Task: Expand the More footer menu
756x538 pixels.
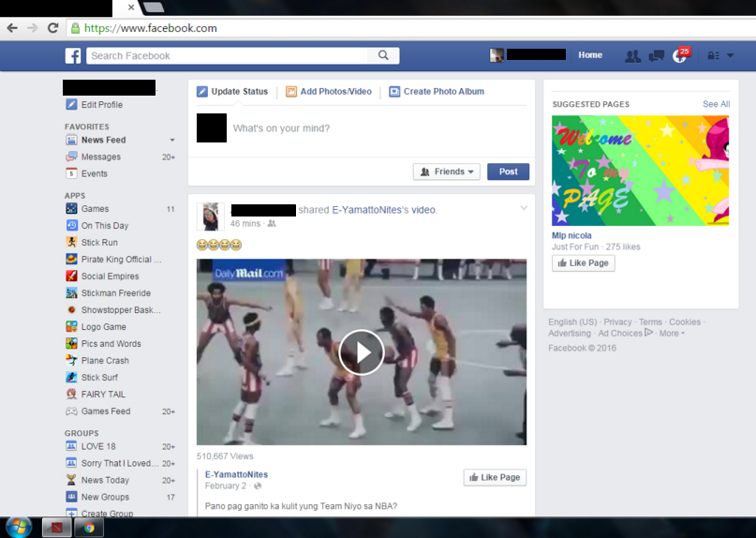Action: pyautogui.click(x=672, y=334)
